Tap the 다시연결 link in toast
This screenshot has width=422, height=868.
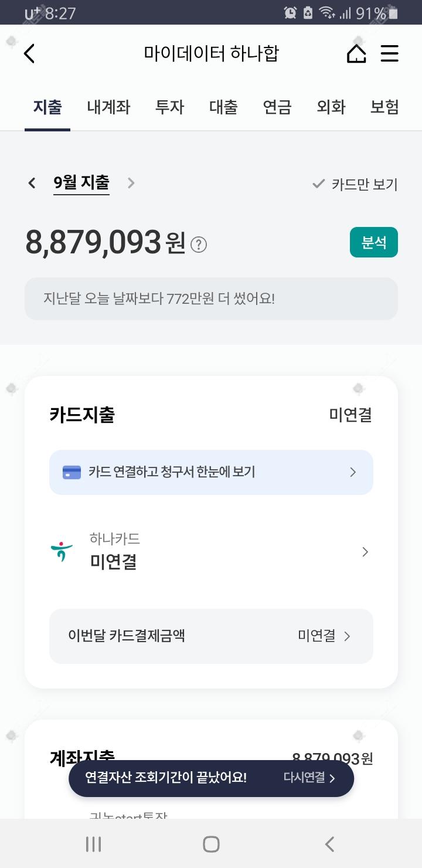tap(309, 778)
